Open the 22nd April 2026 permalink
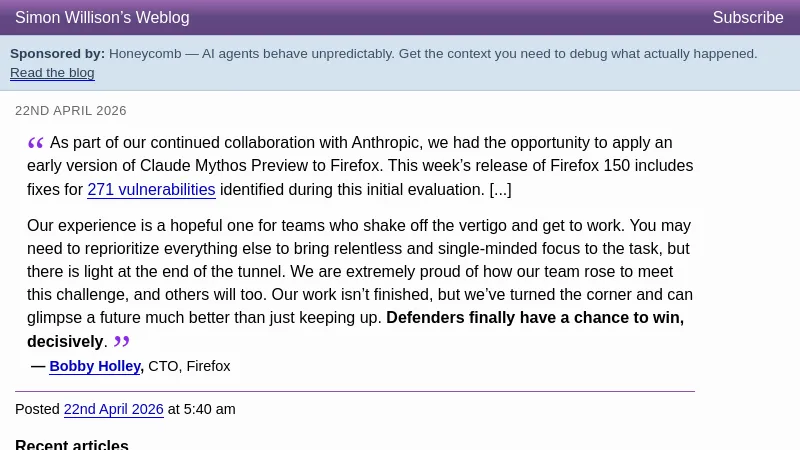Image resolution: width=800 pixels, height=450 pixels. click(x=113, y=410)
